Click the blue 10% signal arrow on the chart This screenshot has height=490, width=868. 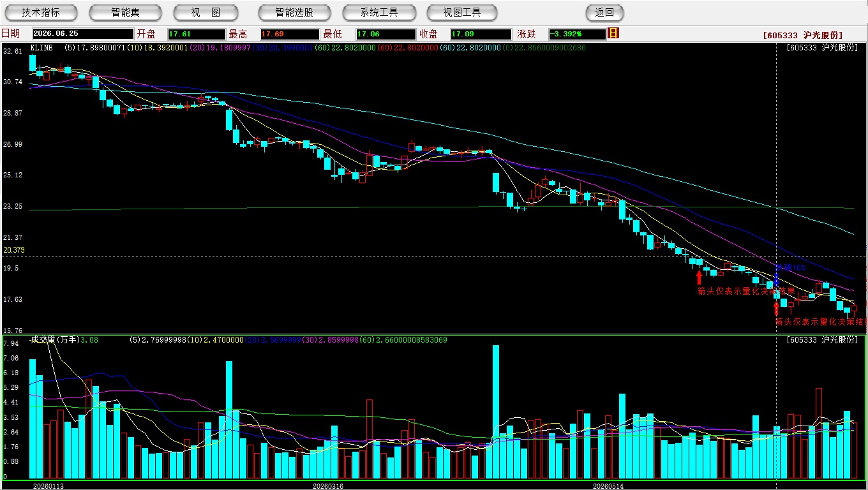[x=777, y=278]
